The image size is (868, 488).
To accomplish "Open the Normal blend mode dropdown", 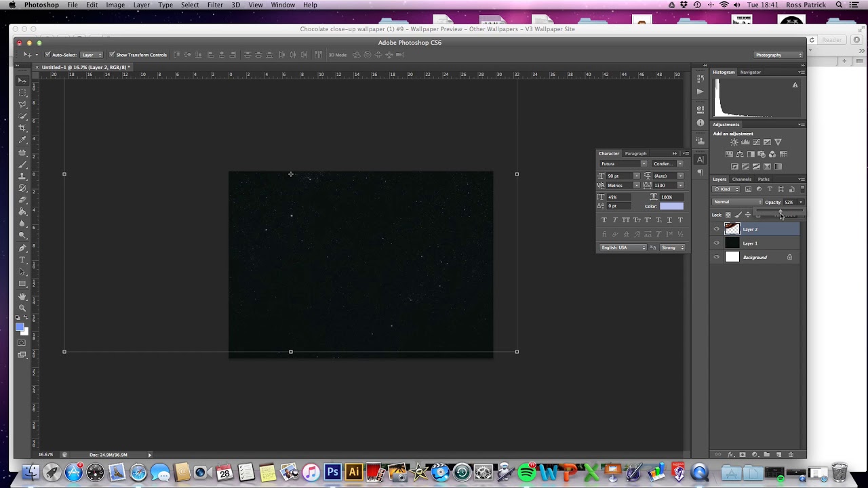I will point(737,202).
